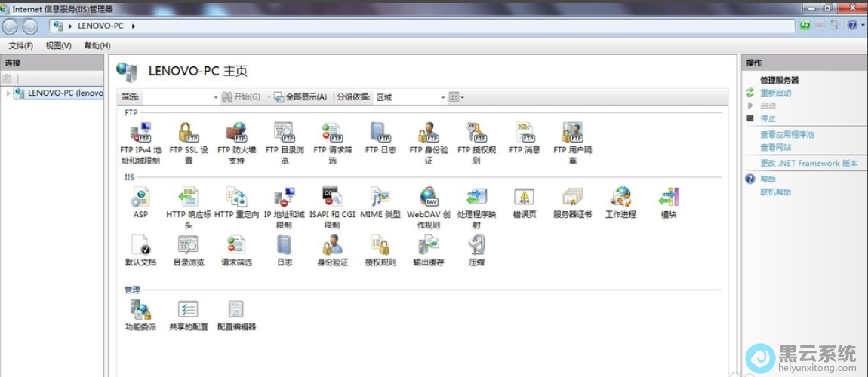Open the 工作进程 icon
Image resolution: width=868 pixels, height=377 pixels.
click(620, 198)
